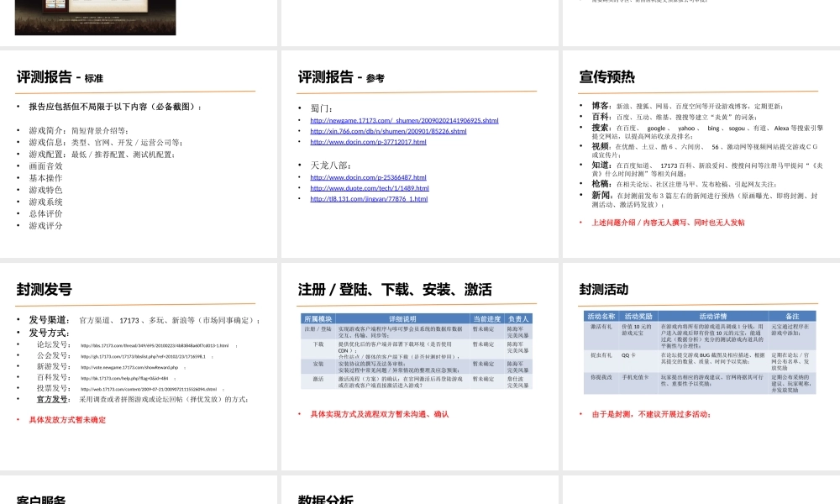This screenshot has height=504, width=840.
Task: Follow the xin.766.com shumen link
Action: (x=388, y=131)
